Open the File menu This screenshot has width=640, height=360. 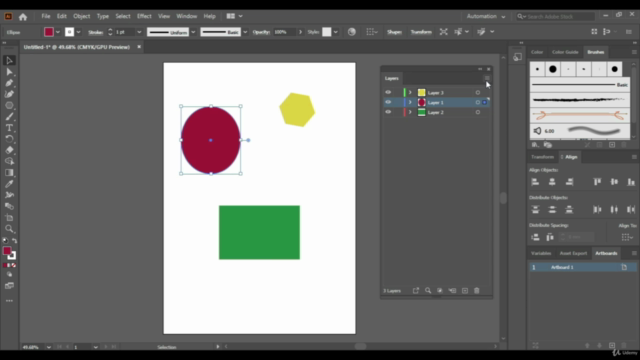click(x=46, y=16)
